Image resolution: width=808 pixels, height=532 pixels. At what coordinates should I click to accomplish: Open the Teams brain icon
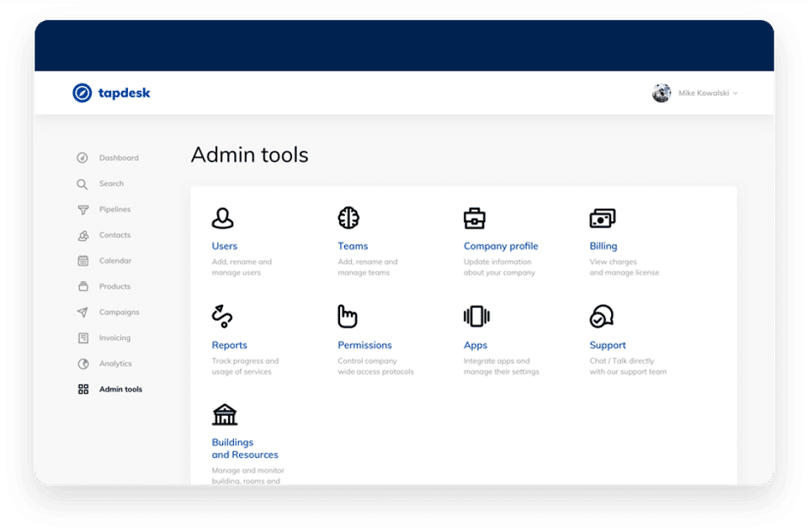(348, 218)
